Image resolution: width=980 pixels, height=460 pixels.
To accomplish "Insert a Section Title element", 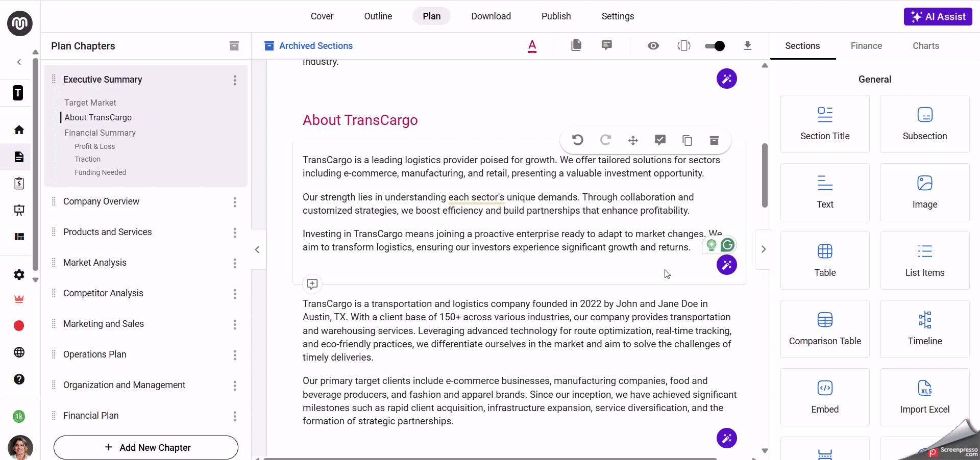I will 825,124.
